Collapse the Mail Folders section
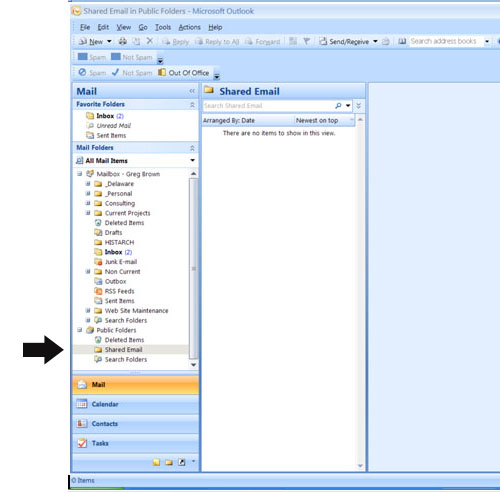 (192, 148)
